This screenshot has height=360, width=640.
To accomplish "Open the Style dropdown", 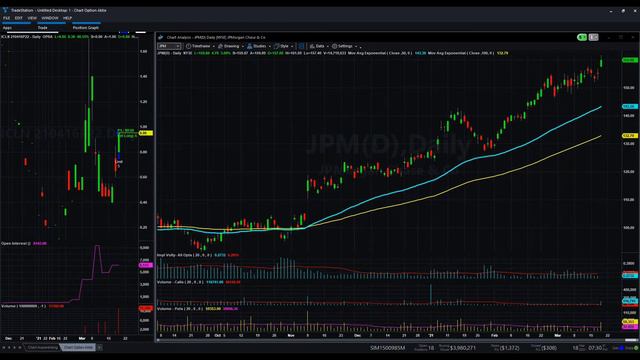I will click(x=284, y=46).
